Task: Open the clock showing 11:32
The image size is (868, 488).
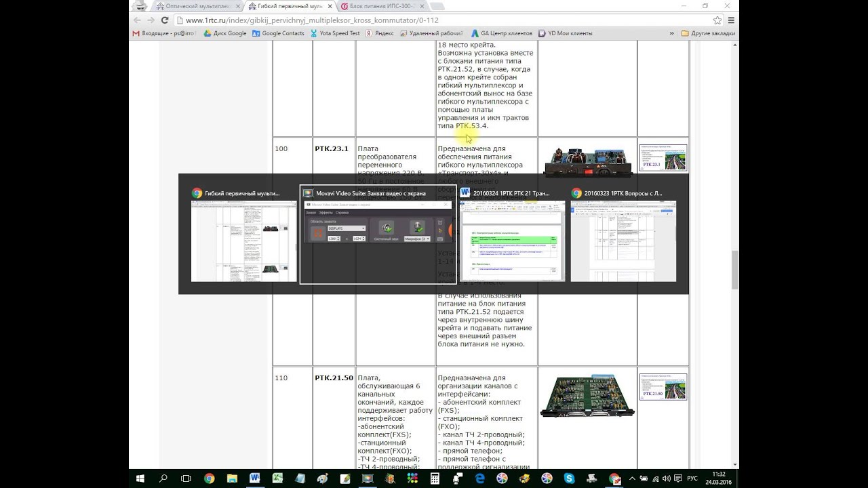Action: pyautogui.click(x=719, y=479)
